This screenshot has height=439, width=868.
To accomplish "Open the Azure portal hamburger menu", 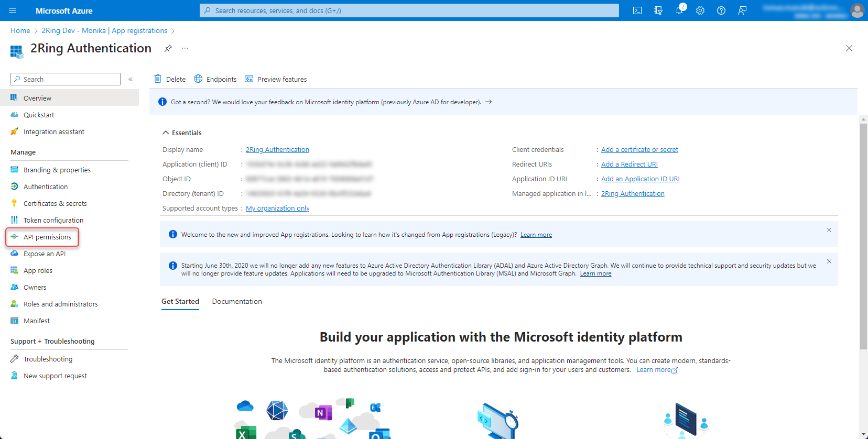I will tap(13, 10).
